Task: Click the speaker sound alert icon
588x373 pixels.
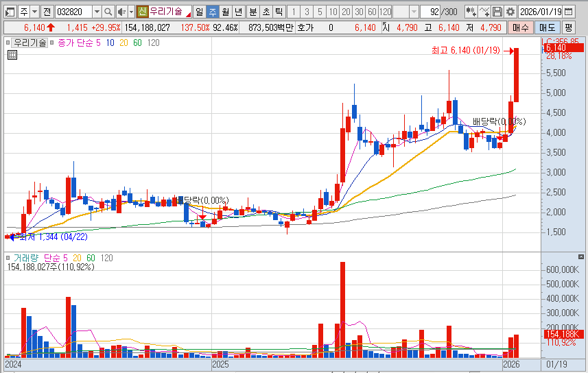Action: (x=121, y=12)
